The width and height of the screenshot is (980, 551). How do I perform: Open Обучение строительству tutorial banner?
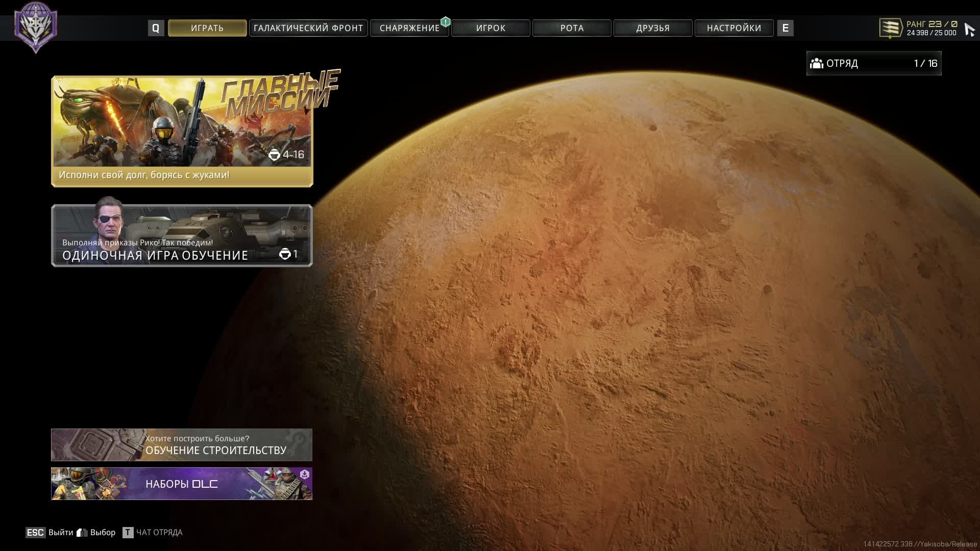coord(182,445)
